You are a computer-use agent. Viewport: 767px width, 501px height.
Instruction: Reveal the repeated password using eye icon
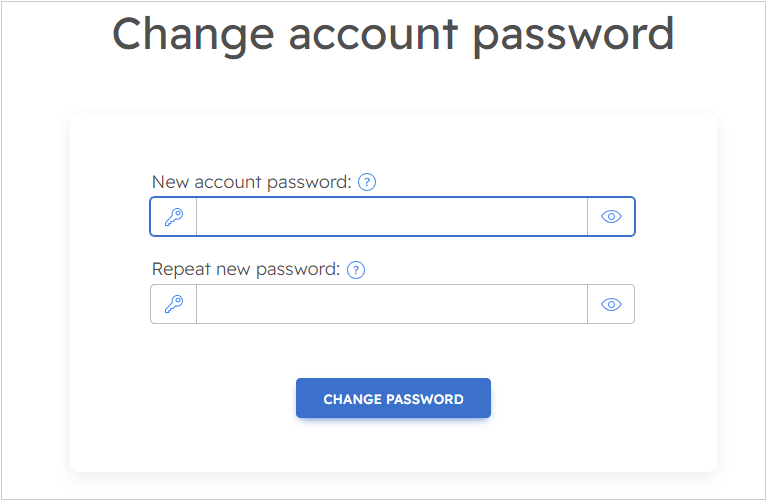tap(611, 305)
